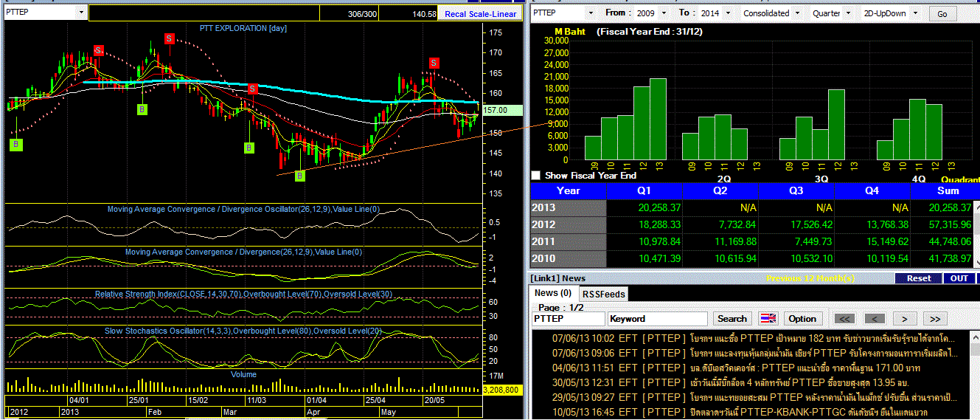
Task: Select the 2011 year row label
Action: [x=568, y=241]
